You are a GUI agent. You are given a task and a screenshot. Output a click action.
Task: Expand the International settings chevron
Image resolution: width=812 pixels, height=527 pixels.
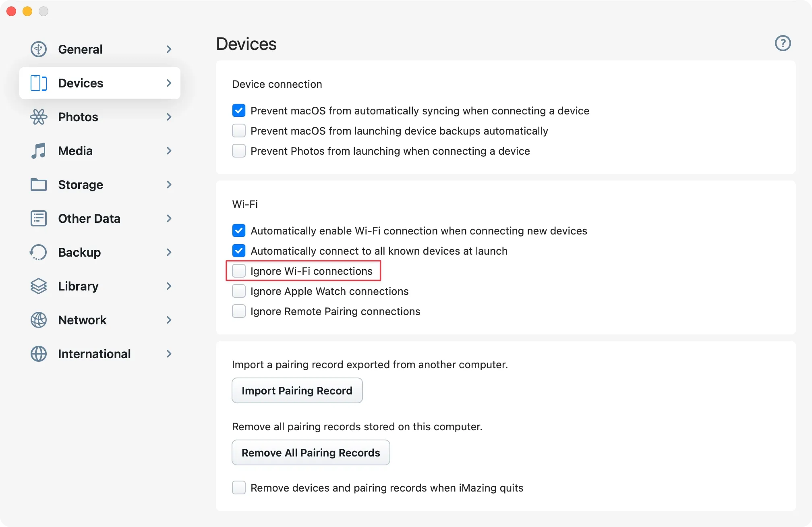click(x=169, y=354)
